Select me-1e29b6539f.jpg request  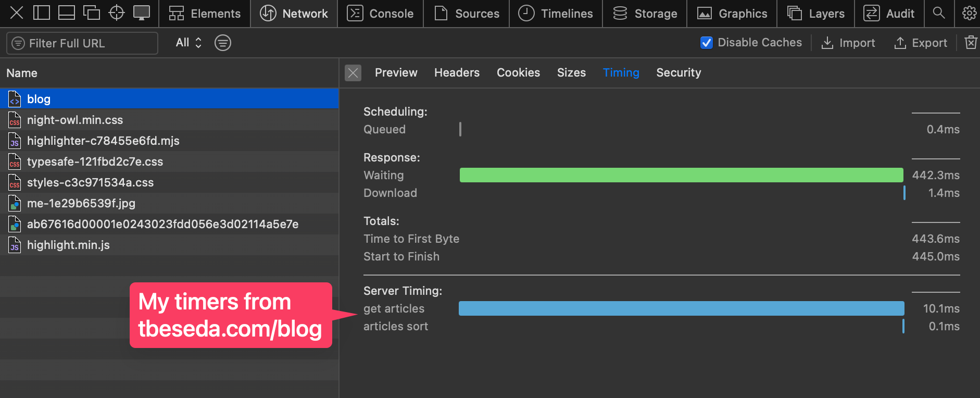coord(169,203)
